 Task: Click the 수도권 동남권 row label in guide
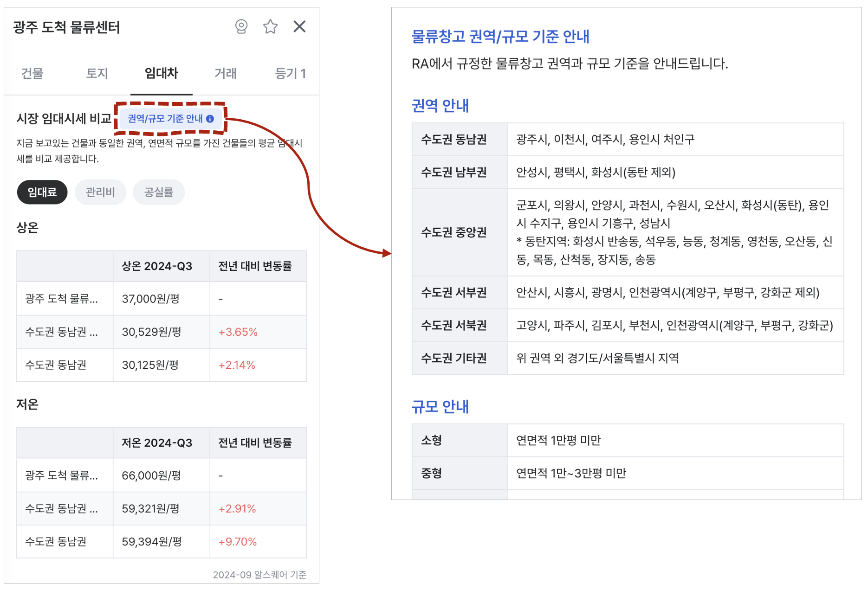454,140
